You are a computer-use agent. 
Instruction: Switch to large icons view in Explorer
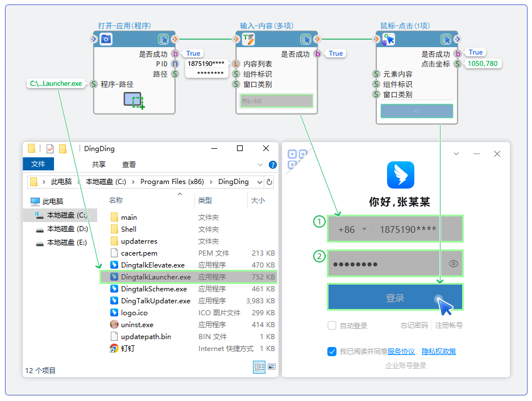point(271,367)
